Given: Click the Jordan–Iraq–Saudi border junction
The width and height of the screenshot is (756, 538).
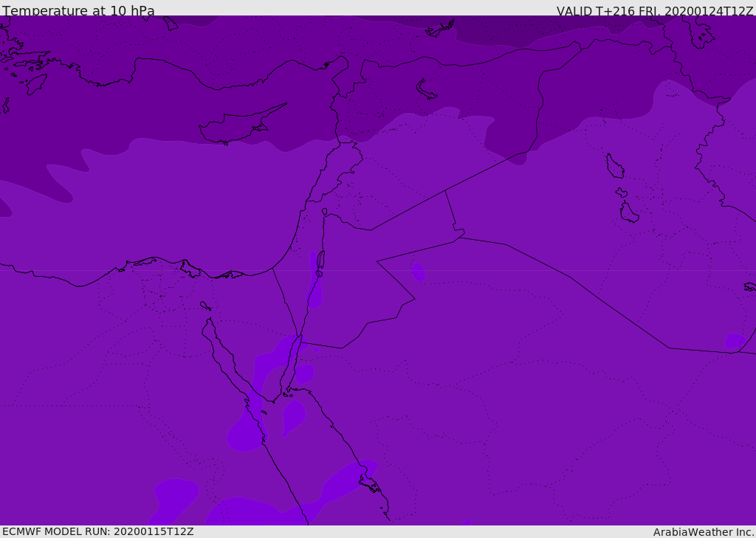Looking at the screenshot, I should tap(459, 237).
